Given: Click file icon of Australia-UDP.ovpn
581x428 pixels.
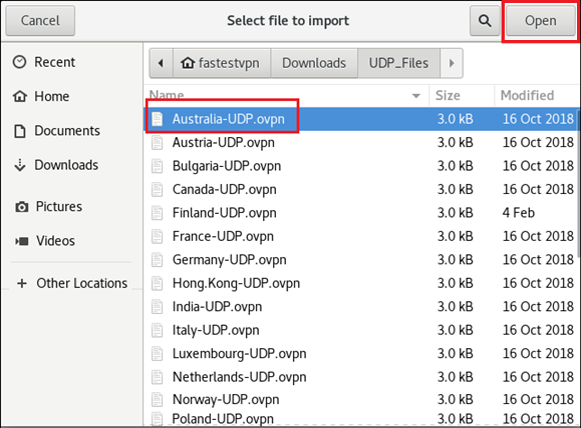Looking at the screenshot, I should (157, 119).
